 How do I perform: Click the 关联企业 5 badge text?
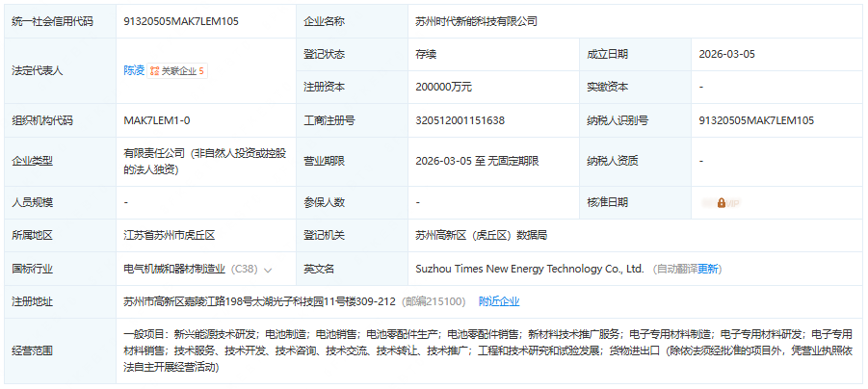[x=182, y=70]
